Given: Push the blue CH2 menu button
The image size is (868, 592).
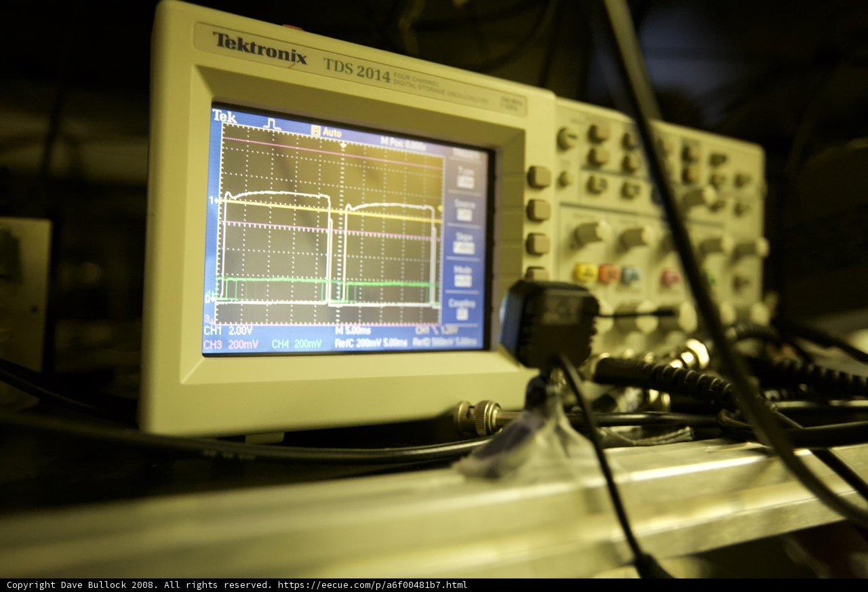Looking at the screenshot, I should tap(630, 274).
